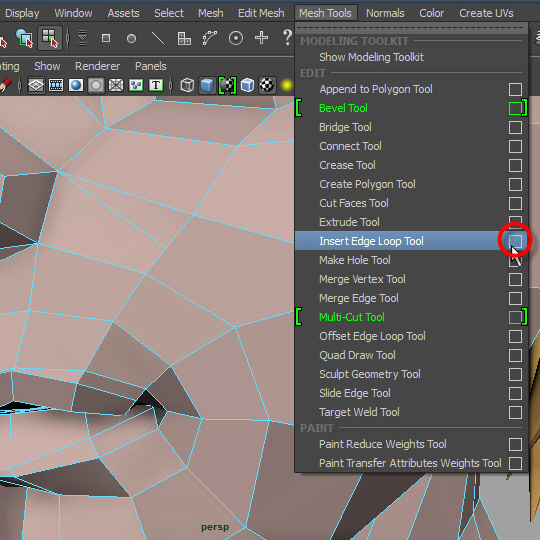Open the Assets menu
Viewport: 540px width, 540px height.
click(x=123, y=13)
